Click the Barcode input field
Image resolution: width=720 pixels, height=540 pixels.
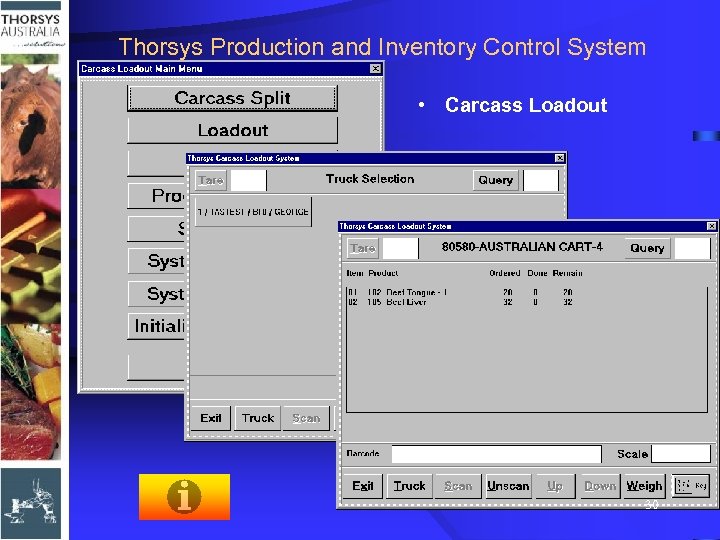[x=496, y=454]
